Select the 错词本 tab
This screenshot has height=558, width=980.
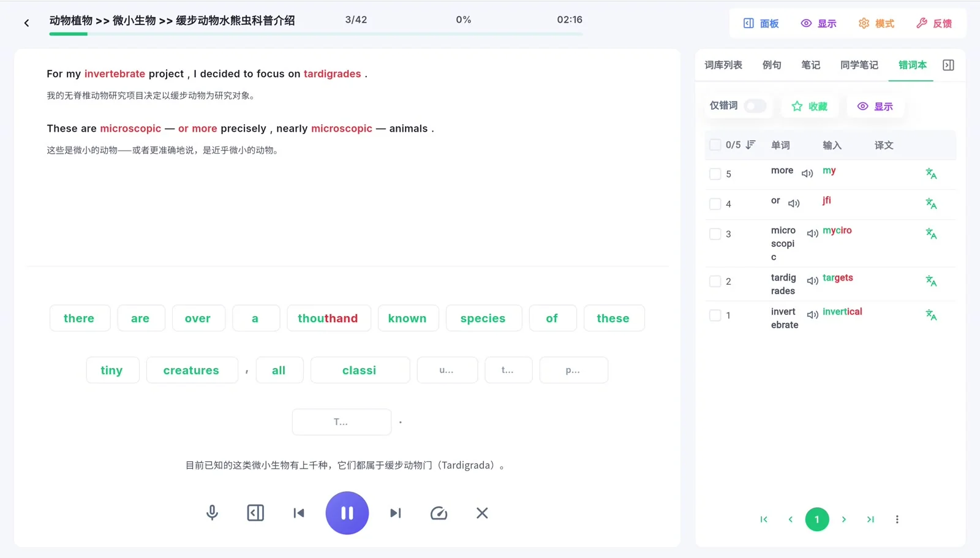pyautogui.click(x=913, y=65)
